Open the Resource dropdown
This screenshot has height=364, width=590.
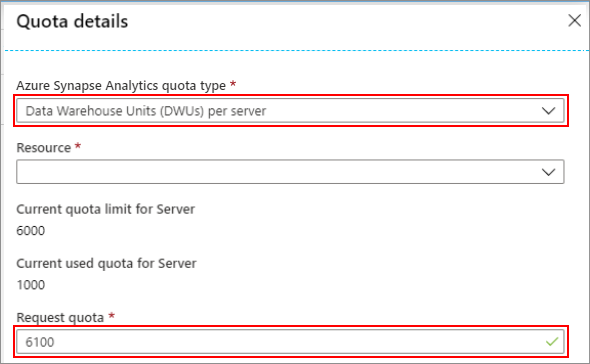290,172
